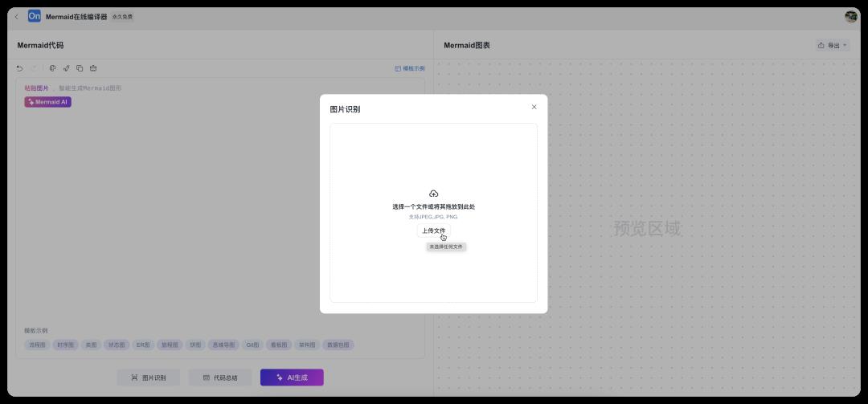Click the 上传文件 upload button
Screen dimensions: 868x404
click(x=433, y=231)
